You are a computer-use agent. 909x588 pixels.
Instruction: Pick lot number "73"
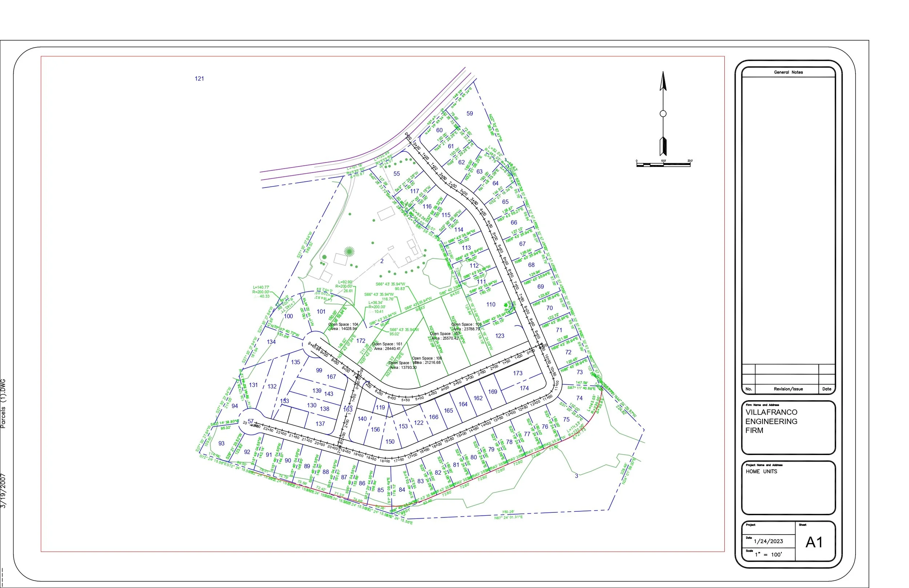(580, 372)
